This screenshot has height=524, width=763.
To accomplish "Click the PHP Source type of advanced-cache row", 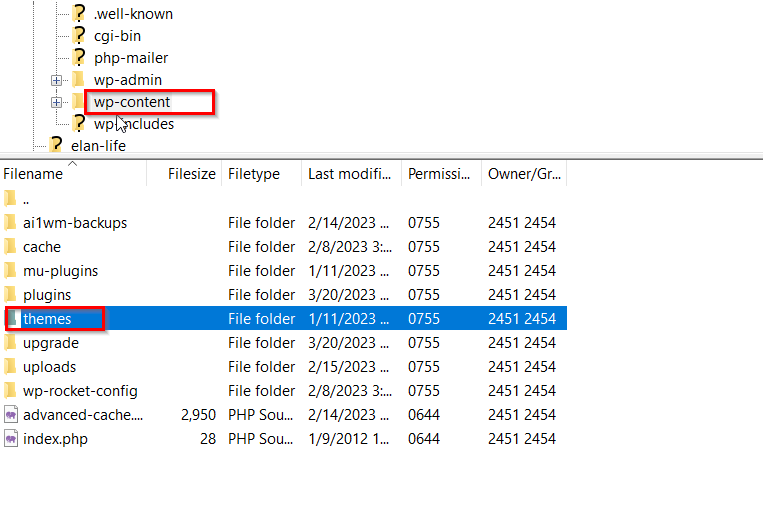I will 260,415.
